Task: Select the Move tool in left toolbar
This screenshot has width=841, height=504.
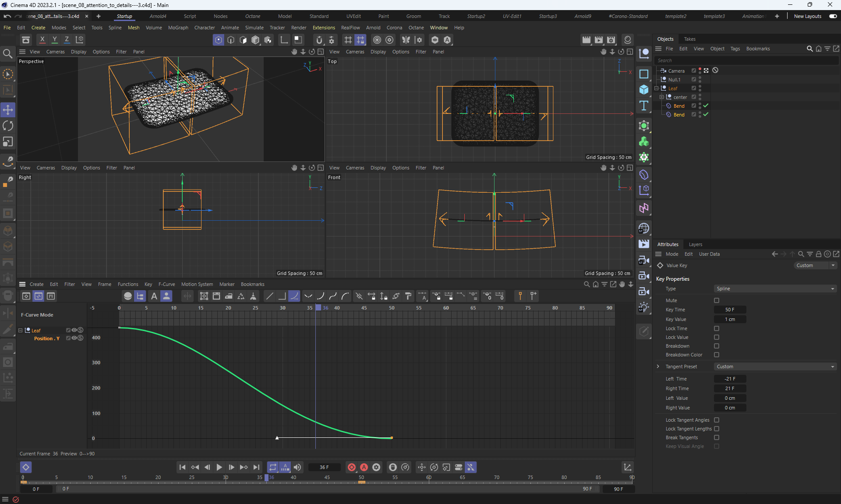Action: (8, 110)
